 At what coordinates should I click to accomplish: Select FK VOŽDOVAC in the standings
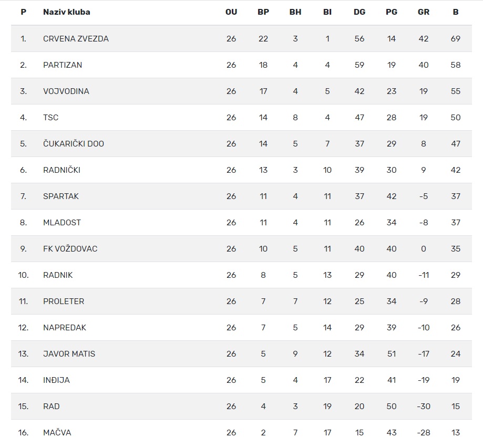point(70,249)
